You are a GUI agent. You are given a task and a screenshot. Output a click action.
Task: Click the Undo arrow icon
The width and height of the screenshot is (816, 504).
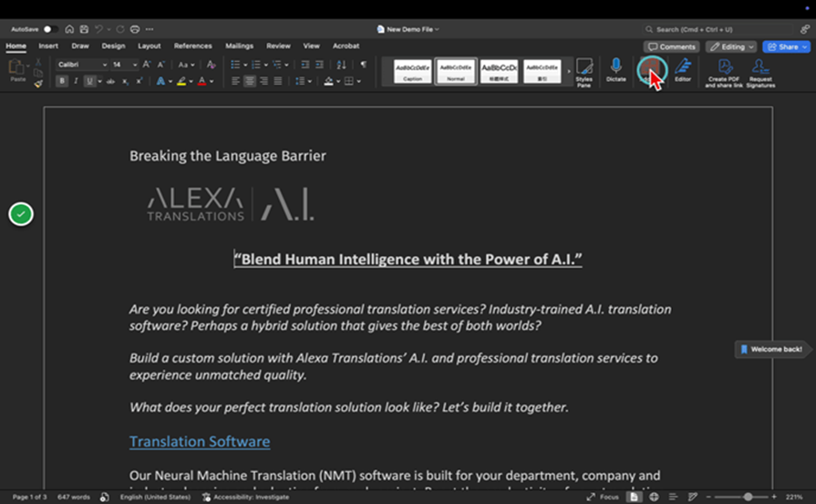pos(98,29)
